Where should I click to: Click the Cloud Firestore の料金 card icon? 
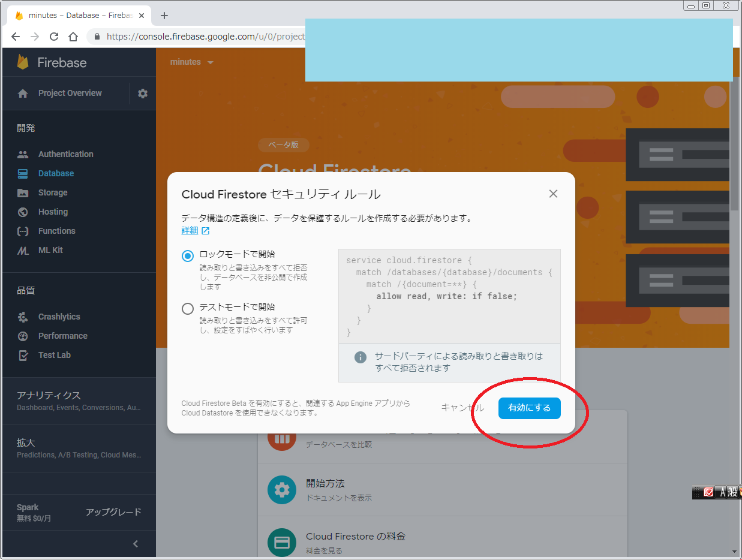pos(282,543)
